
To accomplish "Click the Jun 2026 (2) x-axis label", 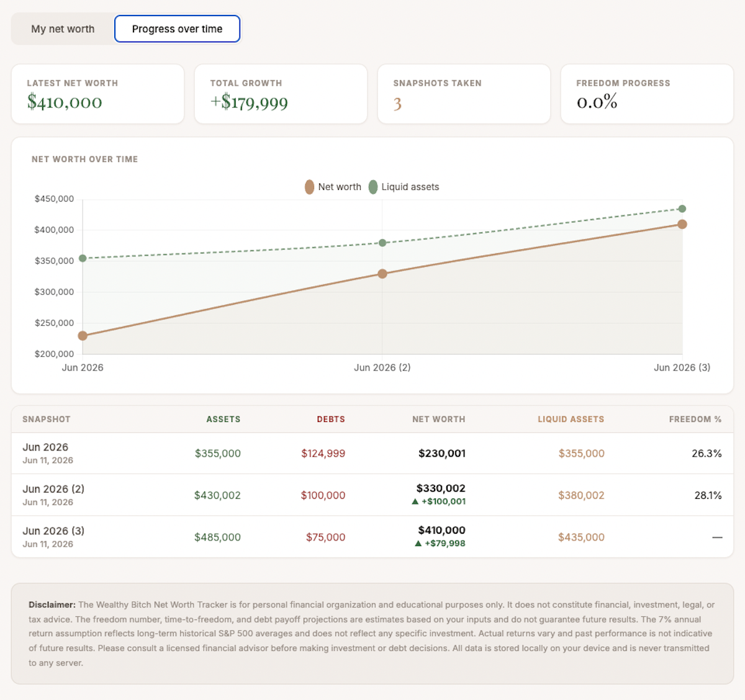I will pyautogui.click(x=382, y=367).
